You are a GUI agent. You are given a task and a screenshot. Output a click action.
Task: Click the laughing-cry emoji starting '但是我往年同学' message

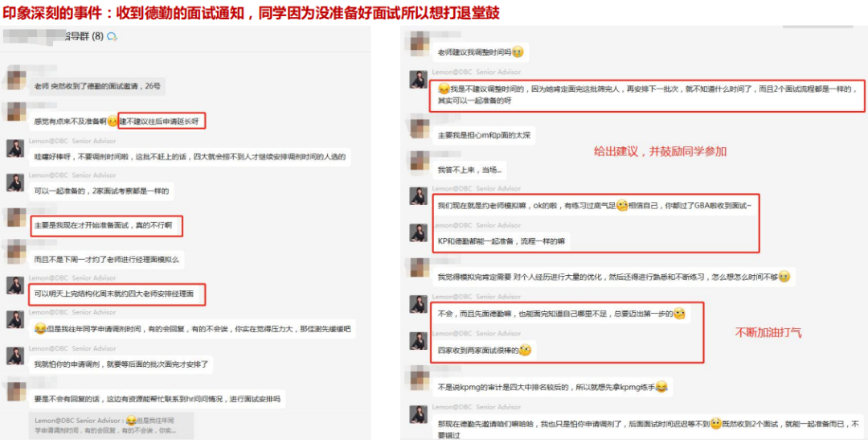pyautogui.click(x=40, y=329)
